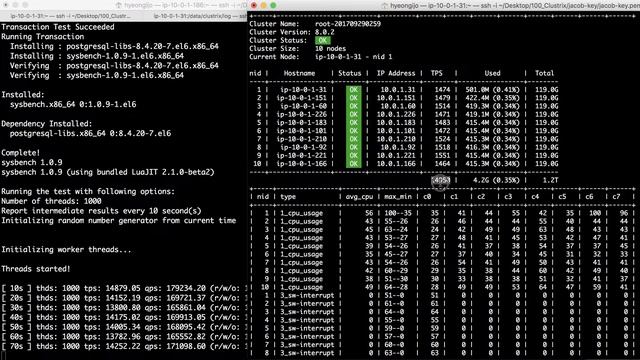The image size is (640, 360).
Task: Click Cluster Size value 10 nodes
Action: click(330, 49)
